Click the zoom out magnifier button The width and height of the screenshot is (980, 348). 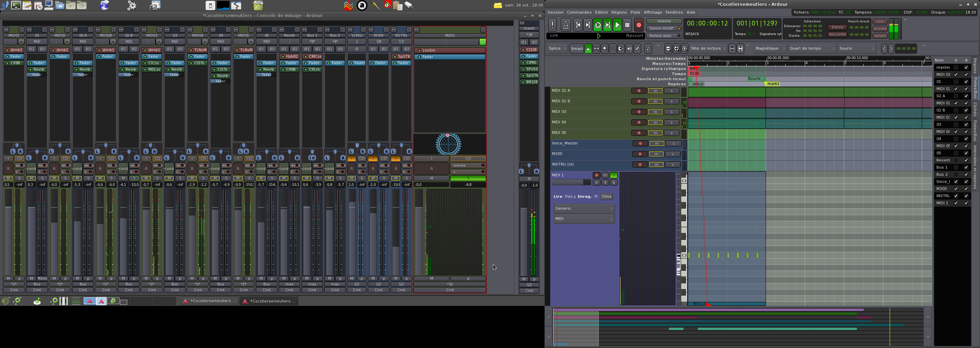point(668,49)
